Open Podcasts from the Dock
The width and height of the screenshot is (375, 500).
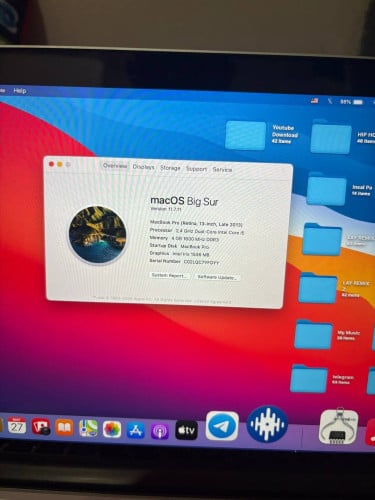[x=160, y=431]
